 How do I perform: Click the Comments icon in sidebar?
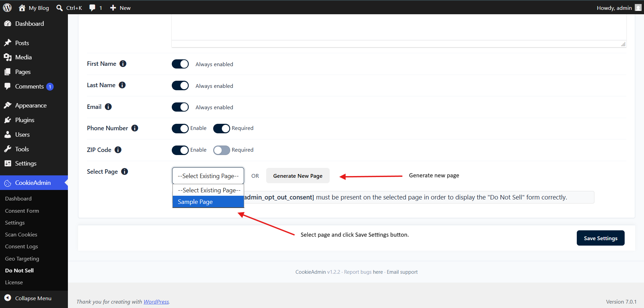click(x=7, y=86)
